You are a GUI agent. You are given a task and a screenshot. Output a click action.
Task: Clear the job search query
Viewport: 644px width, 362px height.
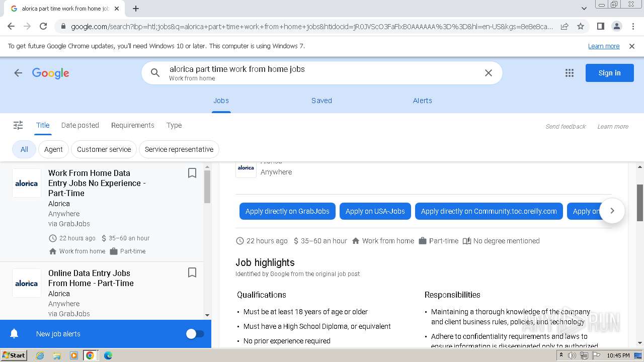(488, 73)
